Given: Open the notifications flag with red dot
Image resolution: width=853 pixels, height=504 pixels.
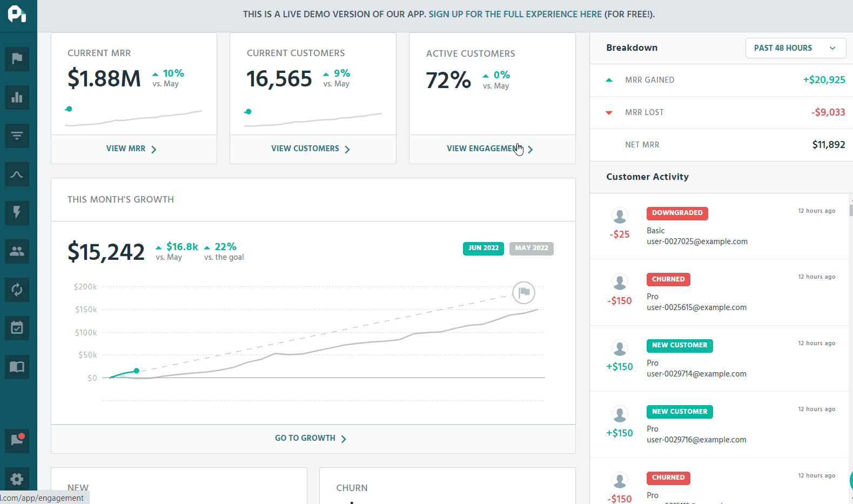Looking at the screenshot, I should pos(17,440).
